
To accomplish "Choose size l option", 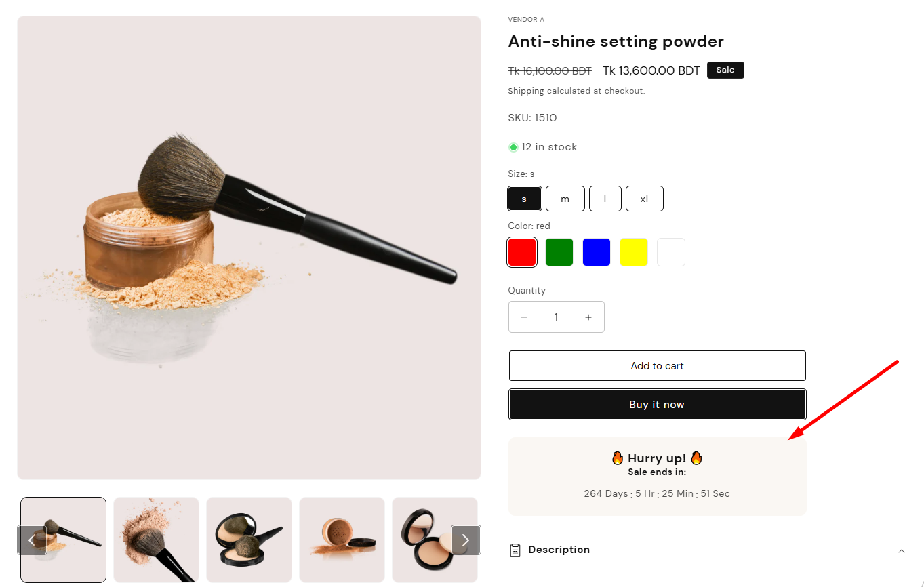I will (605, 199).
